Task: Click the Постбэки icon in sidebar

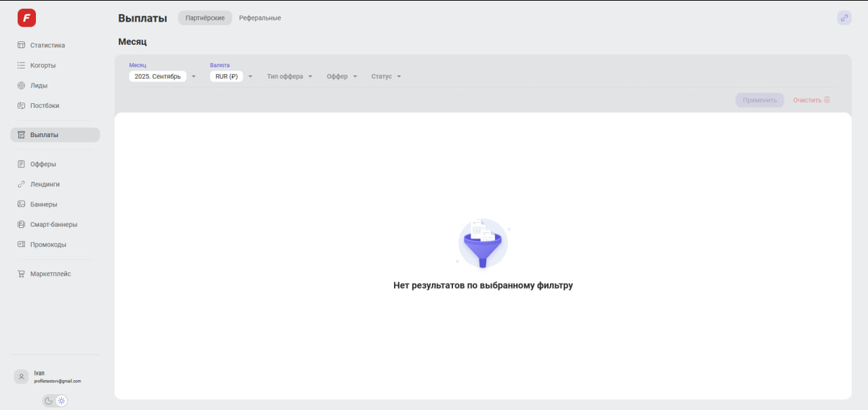Action: pos(21,106)
